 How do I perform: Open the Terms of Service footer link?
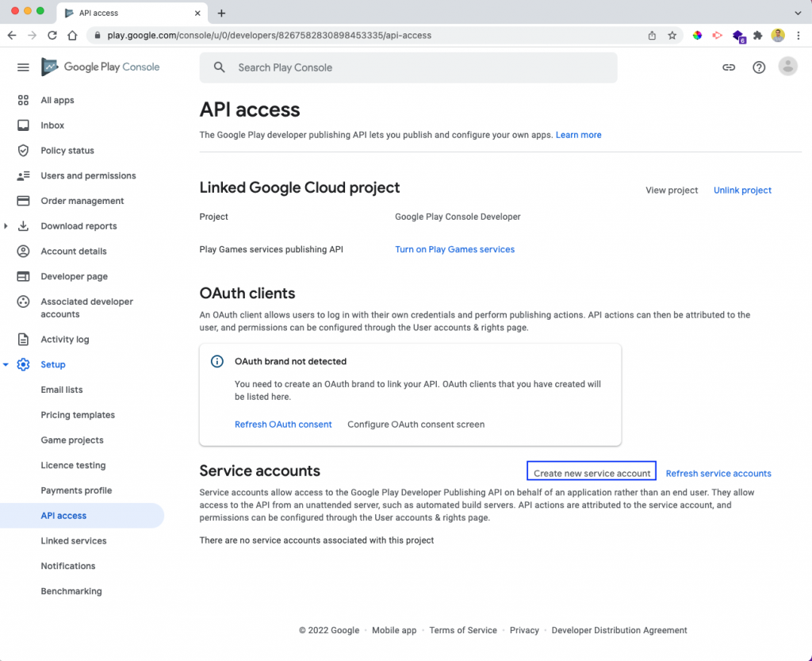(x=463, y=630)
